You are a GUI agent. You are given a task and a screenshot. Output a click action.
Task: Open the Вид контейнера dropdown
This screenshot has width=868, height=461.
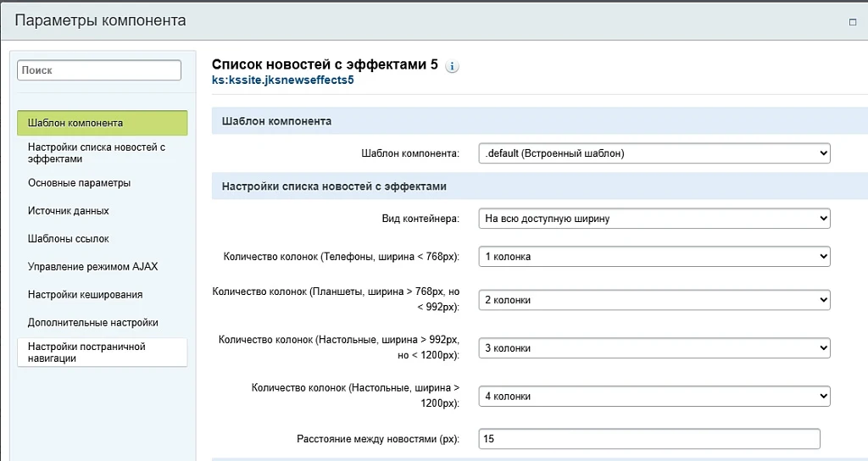click(654, 219)
